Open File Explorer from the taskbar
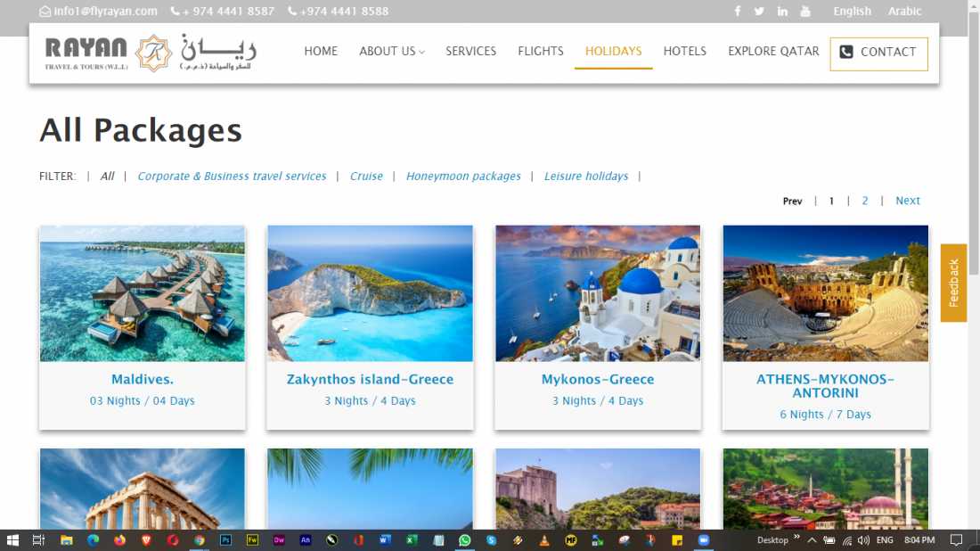Image resolution: width=980 pixels, height=551 pixels. point(66,540)
